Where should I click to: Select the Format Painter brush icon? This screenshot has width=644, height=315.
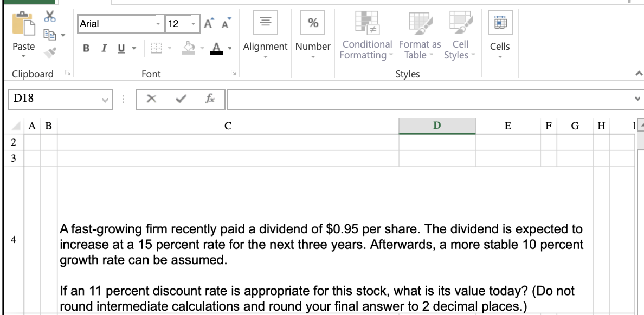point(50,52)
